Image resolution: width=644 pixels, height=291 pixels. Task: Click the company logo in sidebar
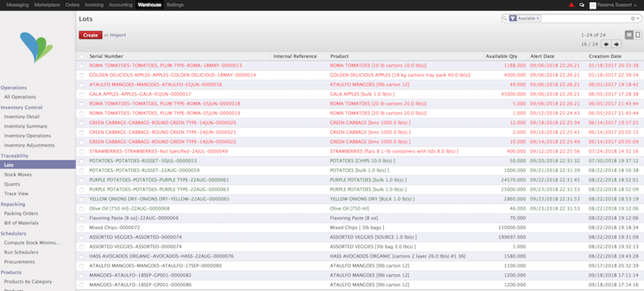coord(36,47)
